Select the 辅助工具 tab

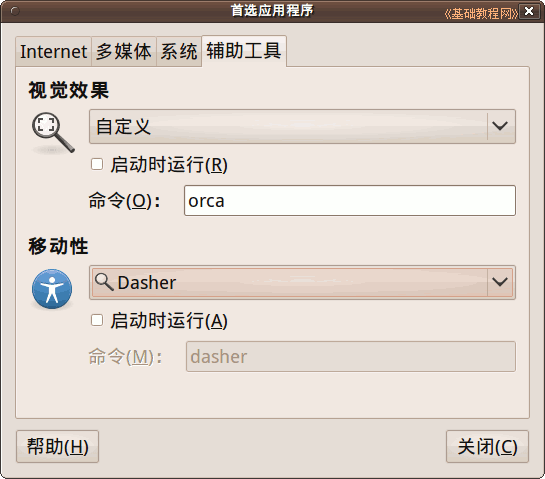[244, 51]
